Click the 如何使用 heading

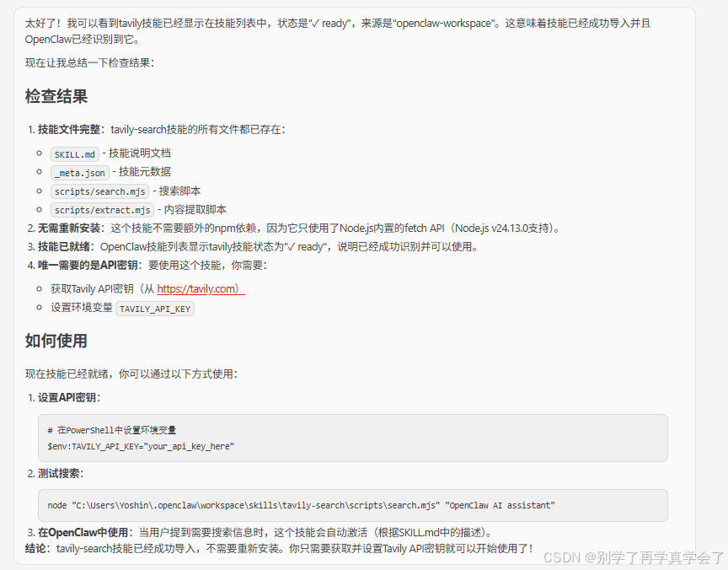56,341
